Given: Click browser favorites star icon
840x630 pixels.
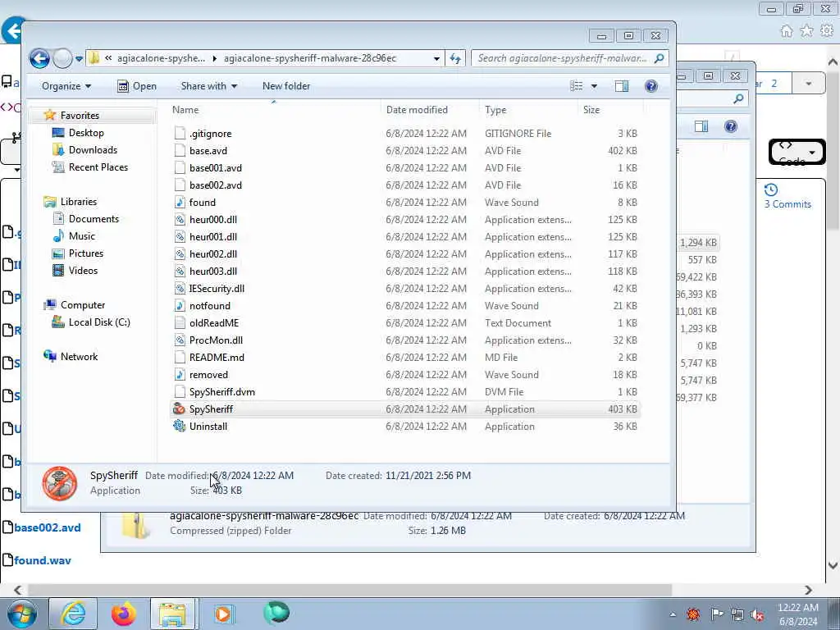Looking at the screenshot, I should [807, 31].
